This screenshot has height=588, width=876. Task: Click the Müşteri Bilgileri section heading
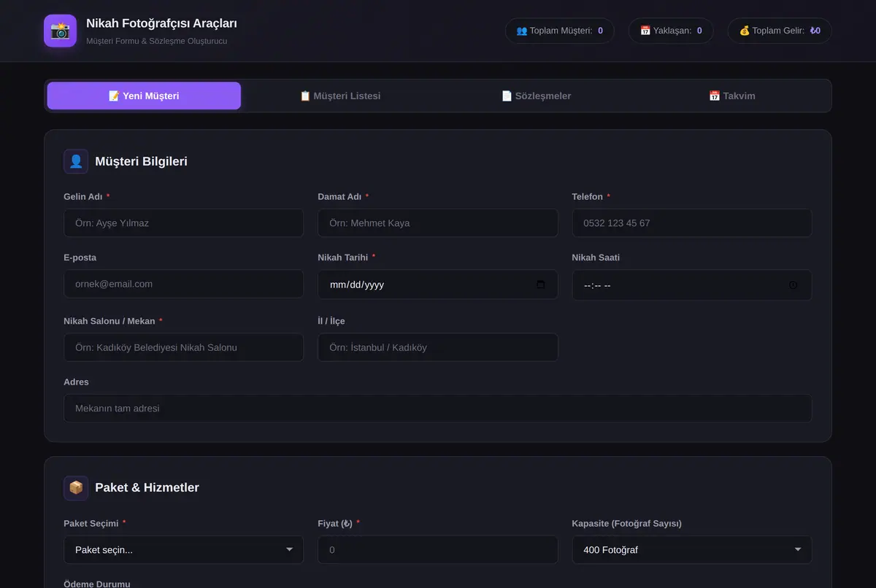point(141,161)
